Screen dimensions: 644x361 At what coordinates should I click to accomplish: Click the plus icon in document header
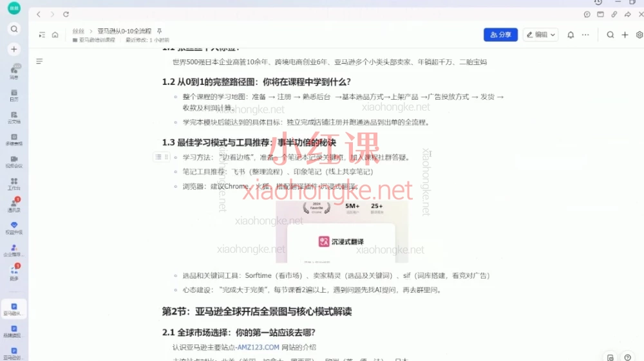[x=625, y=35]
